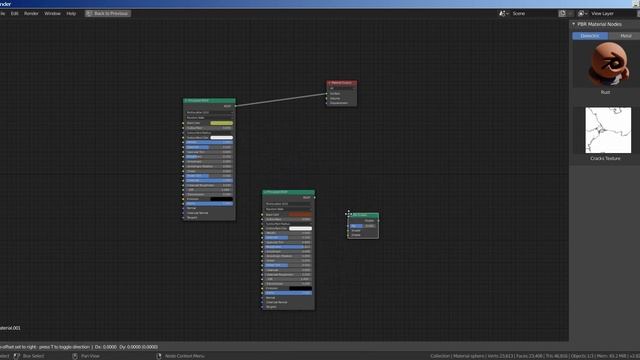Viewport: 640px width, 360px height.
Task: Click BSDF output socket of unconnected node
Action: [x=315, y=198]
